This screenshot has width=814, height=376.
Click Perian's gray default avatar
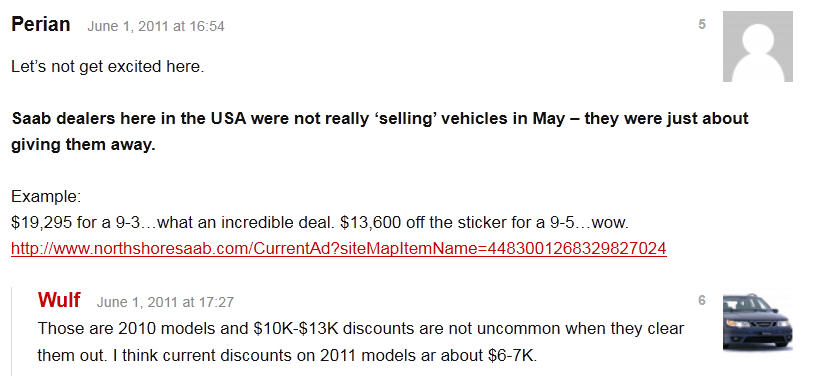757,47
